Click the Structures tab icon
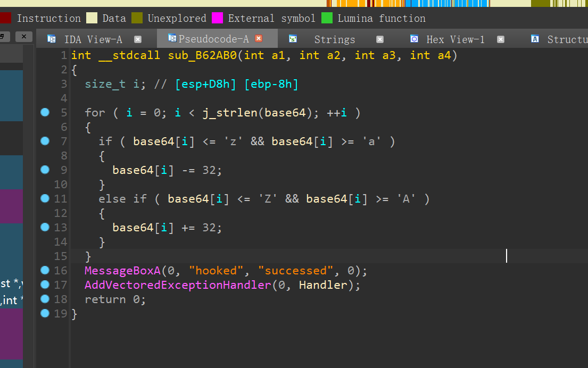The width and height of the screenshot is (588, 368). tap(535, 39)
